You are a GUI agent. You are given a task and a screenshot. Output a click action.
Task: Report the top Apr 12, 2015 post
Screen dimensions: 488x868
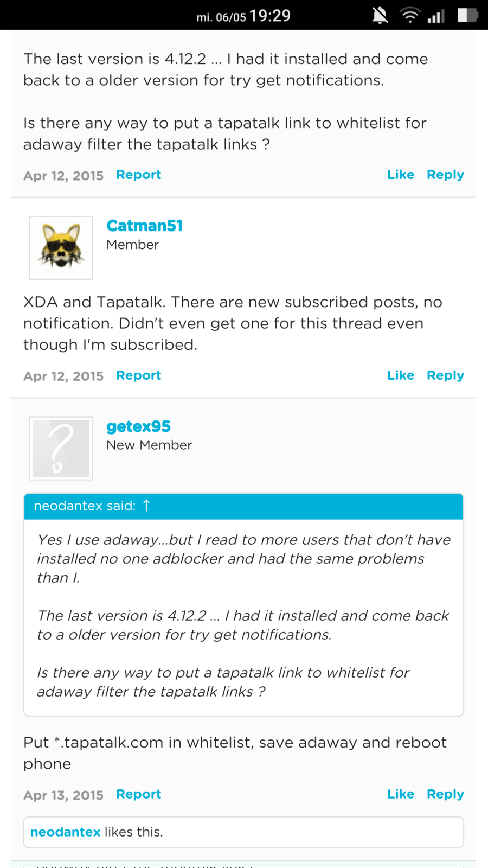click(138, 175)
